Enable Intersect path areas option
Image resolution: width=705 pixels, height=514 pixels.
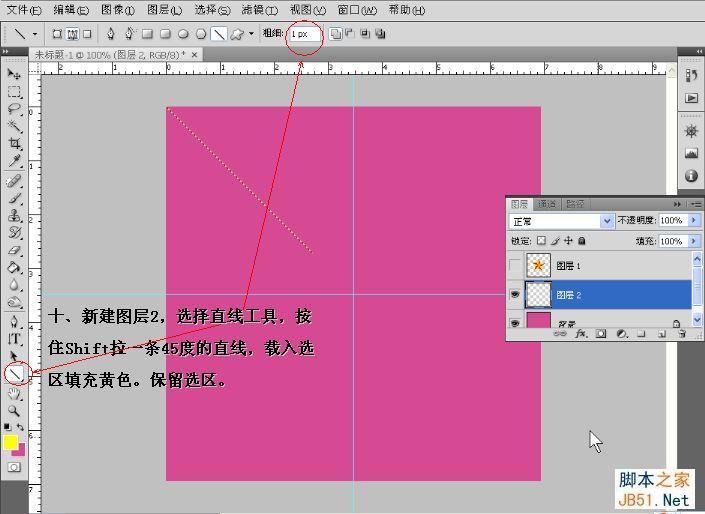coord(365,34)
